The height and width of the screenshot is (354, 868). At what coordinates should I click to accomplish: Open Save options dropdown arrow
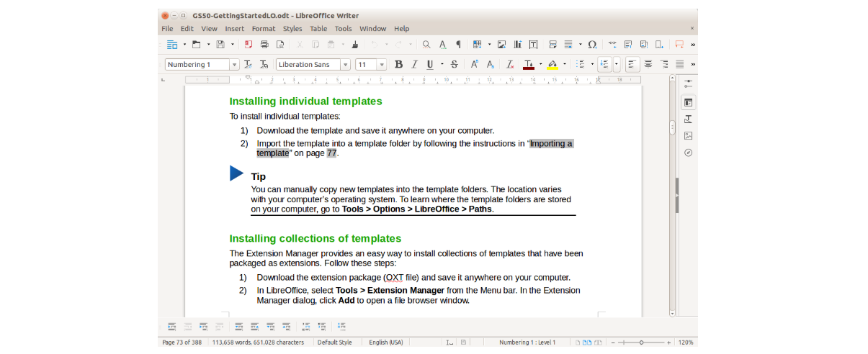pos(233,45)
